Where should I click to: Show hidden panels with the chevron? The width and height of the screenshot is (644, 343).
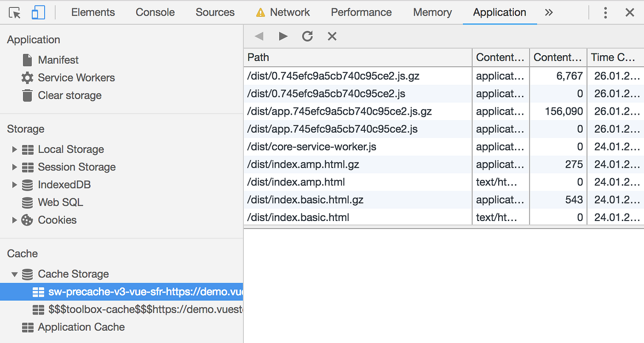coord(549,12)
